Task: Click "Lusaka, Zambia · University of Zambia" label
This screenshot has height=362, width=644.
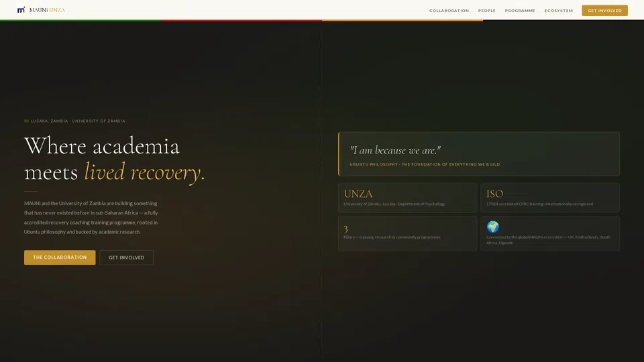Action: (78, 121)
